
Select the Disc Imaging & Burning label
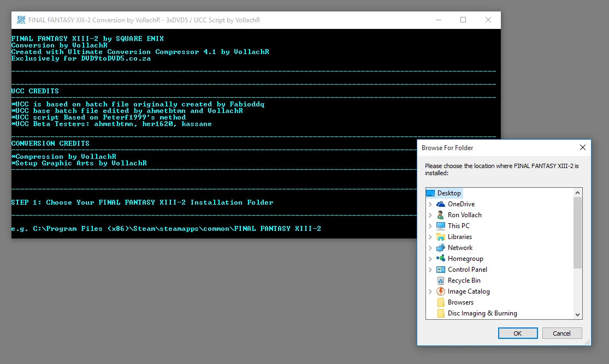(x=482, y=313)
